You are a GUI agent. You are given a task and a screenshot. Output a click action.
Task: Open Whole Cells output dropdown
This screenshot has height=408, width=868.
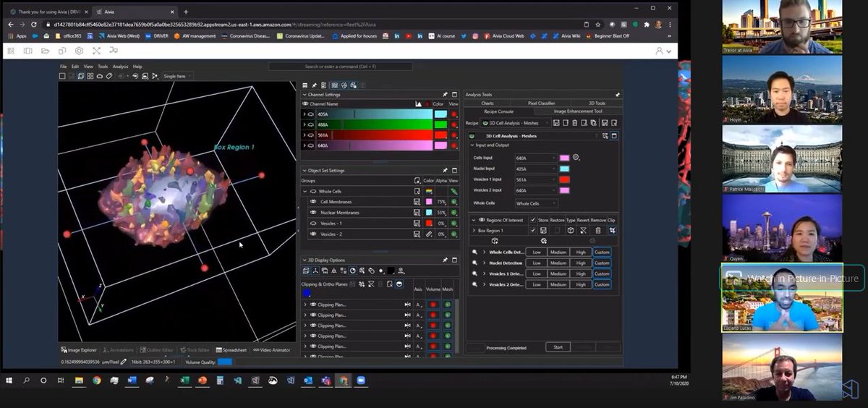535,203
